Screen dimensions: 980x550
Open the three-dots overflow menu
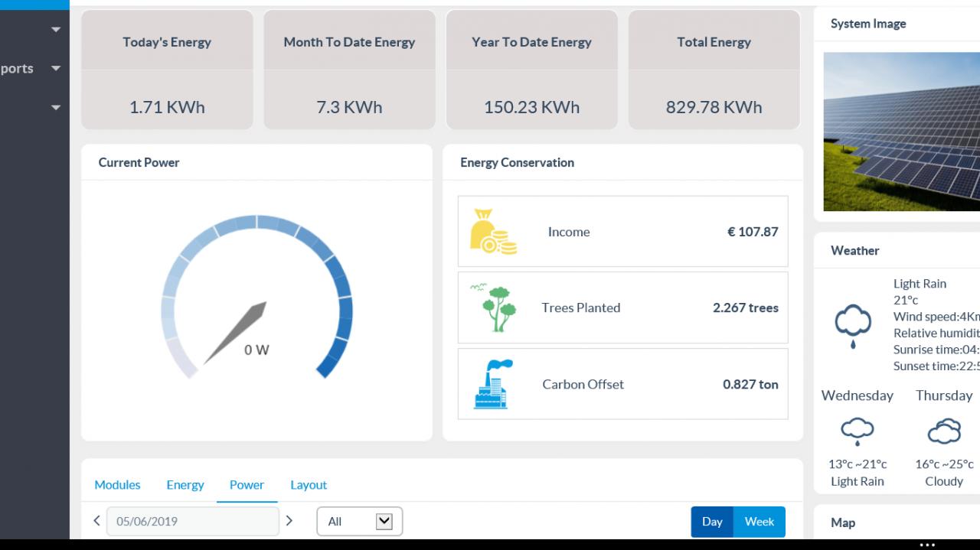(927, 545)
